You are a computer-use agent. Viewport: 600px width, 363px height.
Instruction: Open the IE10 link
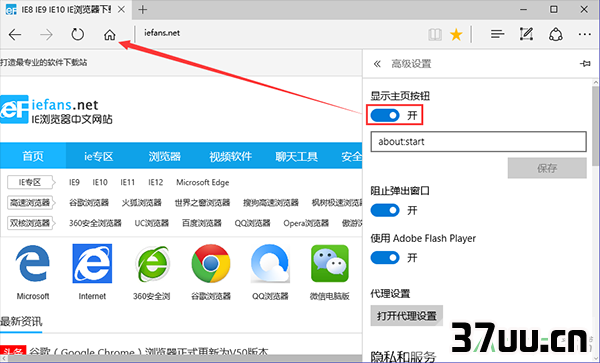click(100, 182)
